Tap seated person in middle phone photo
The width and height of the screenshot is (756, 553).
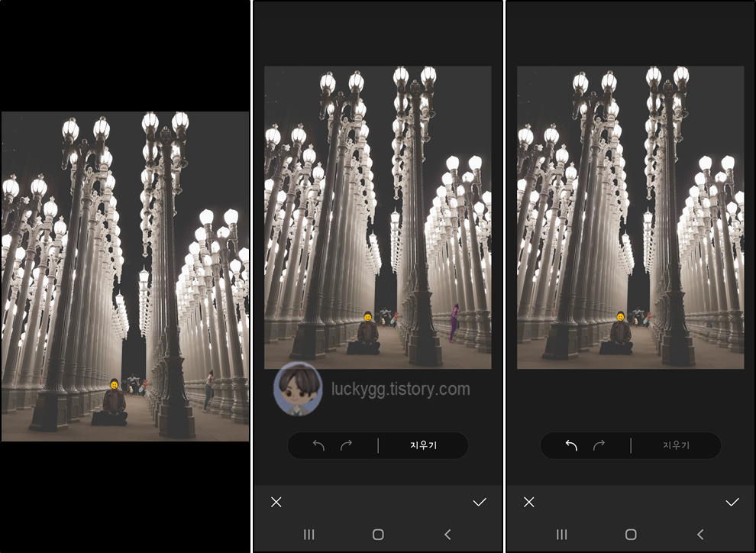point(365,334)
